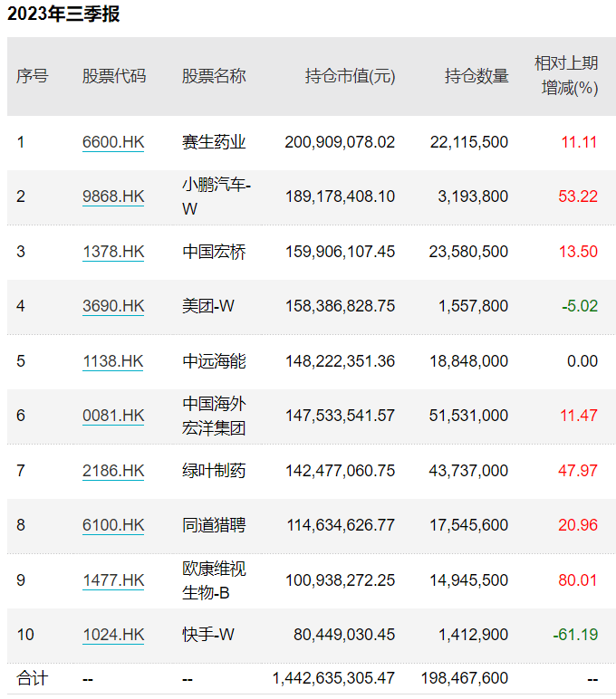Select the 小鹏汽车-W stock name cell
Image resolution: width=616 pixels, height=699 pixels.
(x=217, y=196)
